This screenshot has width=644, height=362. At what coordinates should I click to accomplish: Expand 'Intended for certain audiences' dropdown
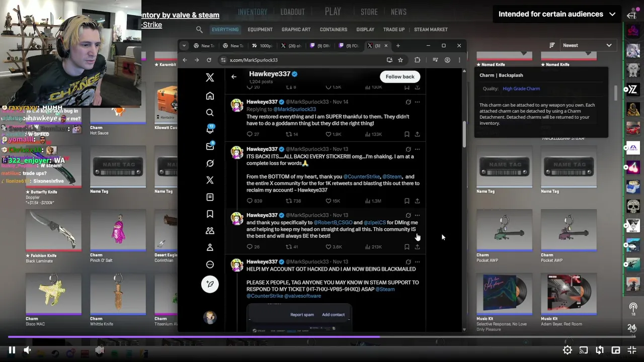point(557,14)
